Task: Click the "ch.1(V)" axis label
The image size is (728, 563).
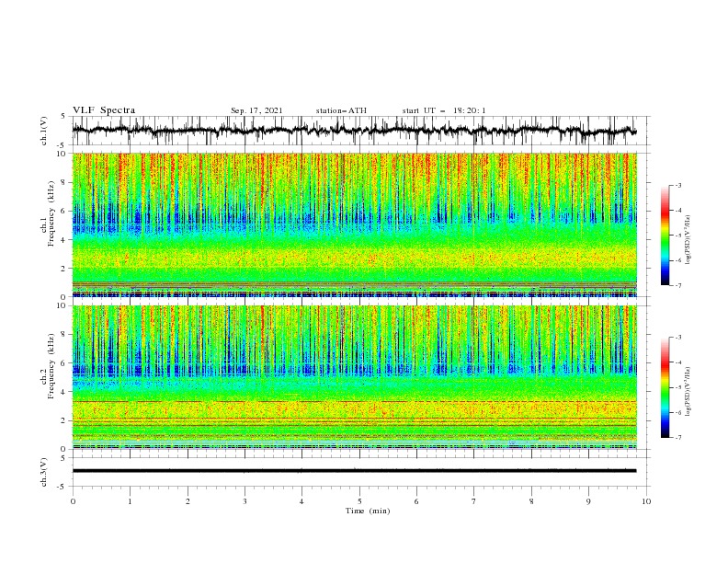Action: 44,131
